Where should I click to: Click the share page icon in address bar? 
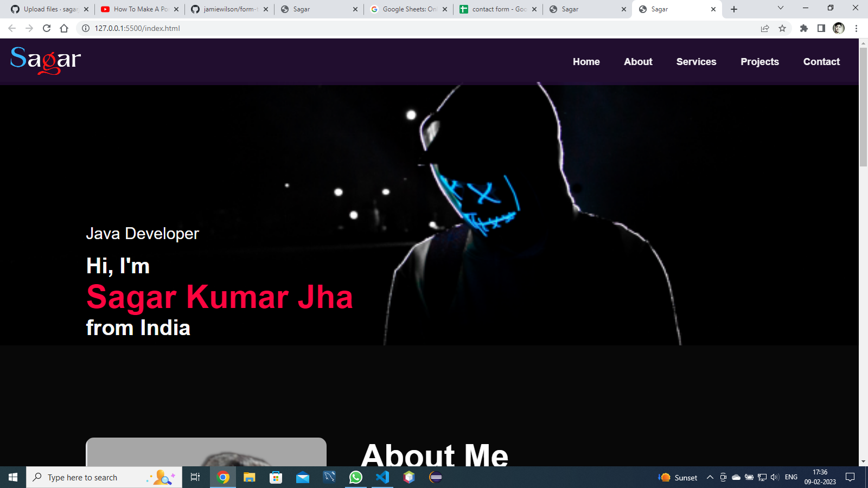(x=765, y=28)
